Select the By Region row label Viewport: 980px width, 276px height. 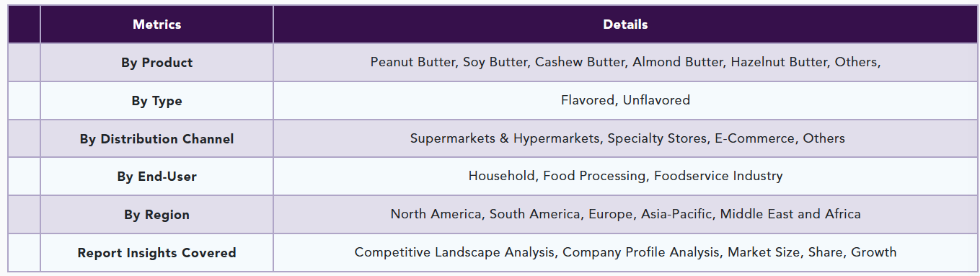click(x=156, y=215)
